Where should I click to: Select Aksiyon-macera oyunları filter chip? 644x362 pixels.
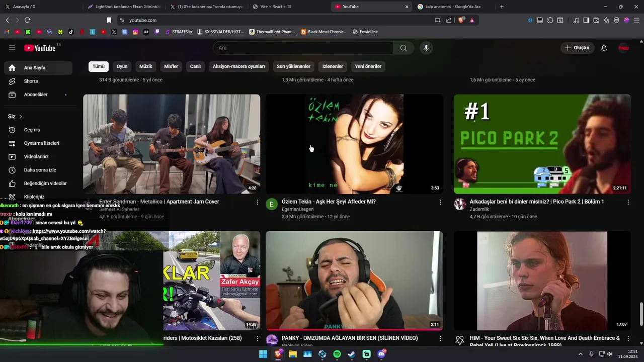[x=238, y=66]
